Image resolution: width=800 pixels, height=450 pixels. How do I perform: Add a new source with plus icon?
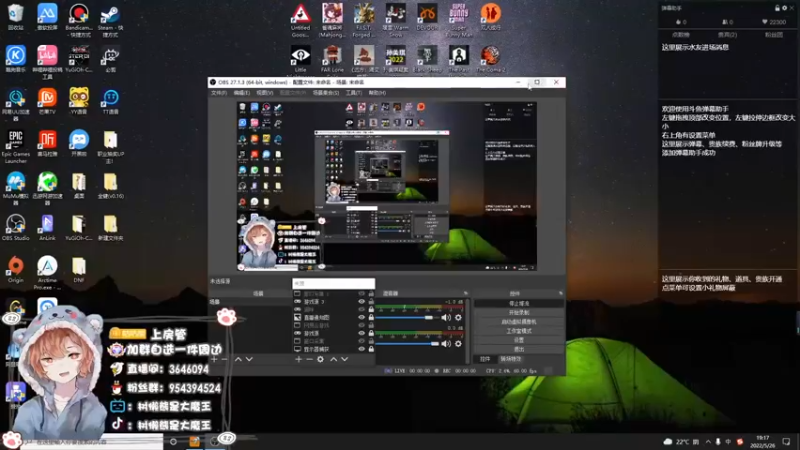pyautogui.click(x=298, y=359)
